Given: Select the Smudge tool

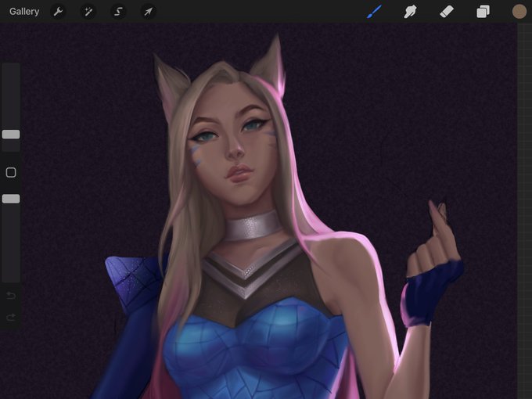Looking at the screenshot, I should [410, 12].
